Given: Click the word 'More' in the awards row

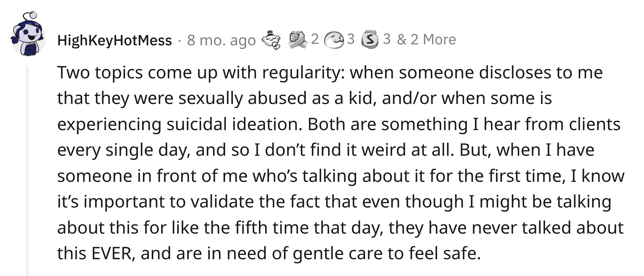Looking at the screenshot, I should click(439, 39).
